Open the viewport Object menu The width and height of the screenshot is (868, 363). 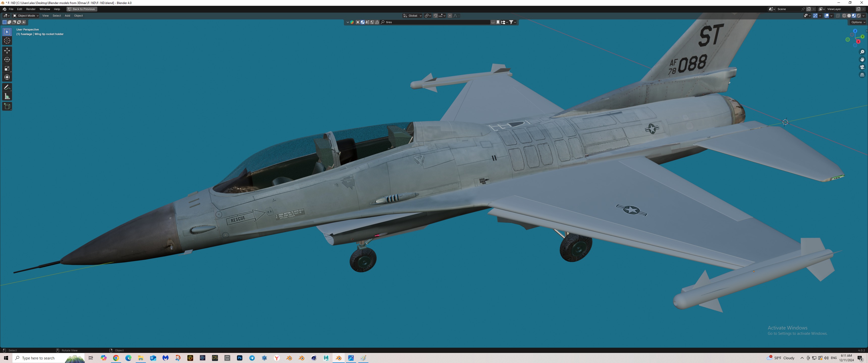[x=78, y=16]
